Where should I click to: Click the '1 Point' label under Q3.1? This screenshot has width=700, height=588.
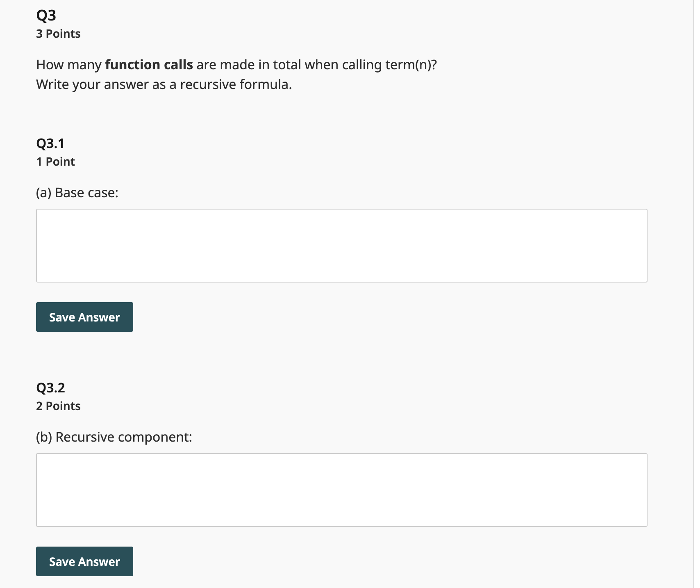(x=55, y=161)
